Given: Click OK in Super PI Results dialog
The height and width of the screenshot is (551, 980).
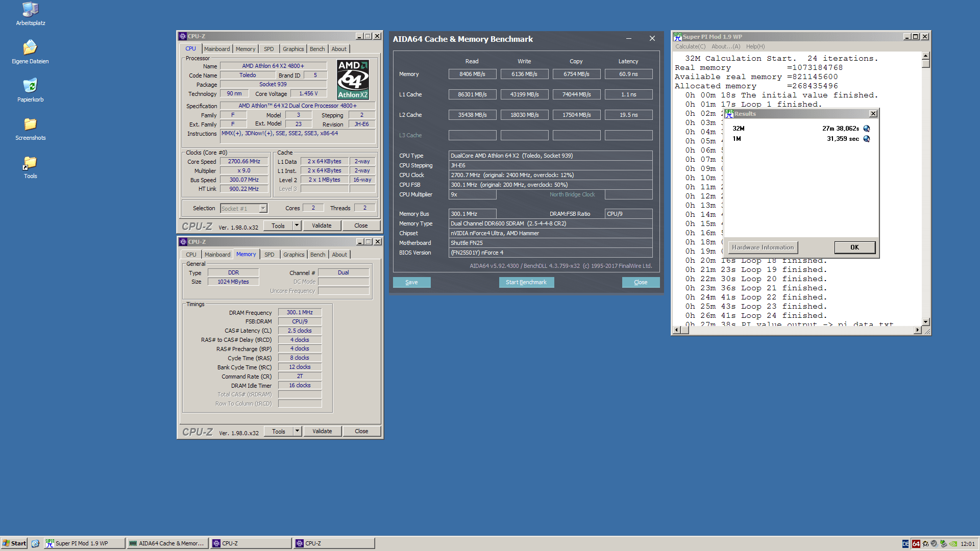Looking at the screenshot, I should click(x=854, y=247).
